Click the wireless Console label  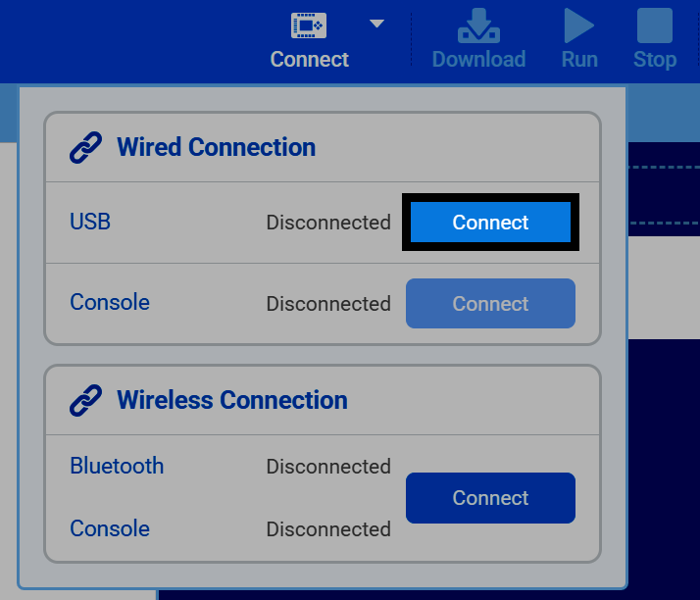click(110, 528)
